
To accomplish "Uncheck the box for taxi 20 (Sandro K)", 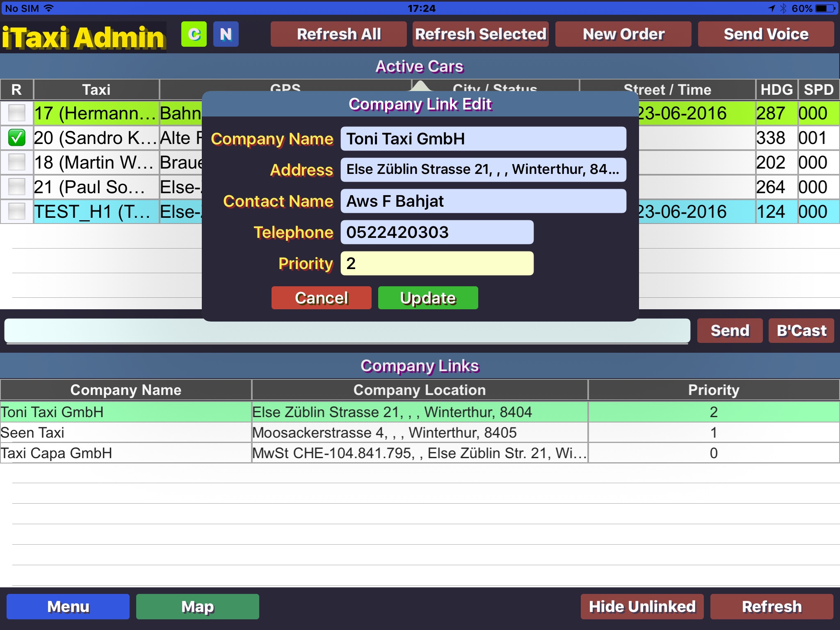I will (x=17, y=138).
